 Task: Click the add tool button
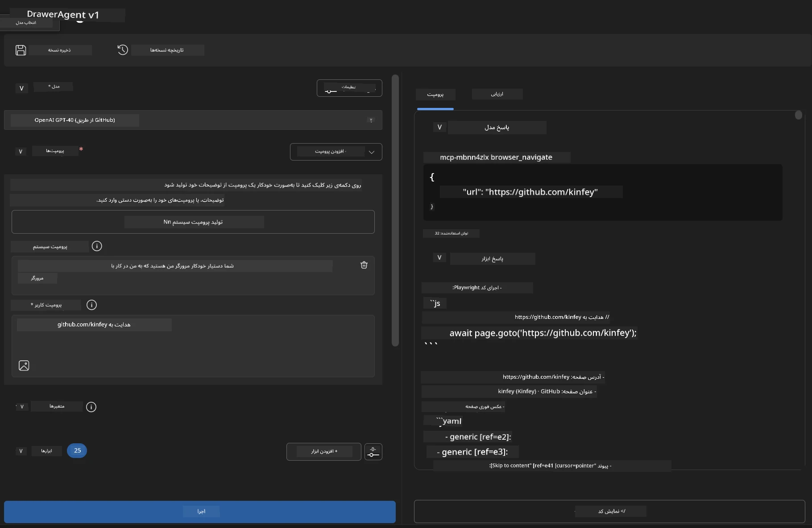point(324,452)
